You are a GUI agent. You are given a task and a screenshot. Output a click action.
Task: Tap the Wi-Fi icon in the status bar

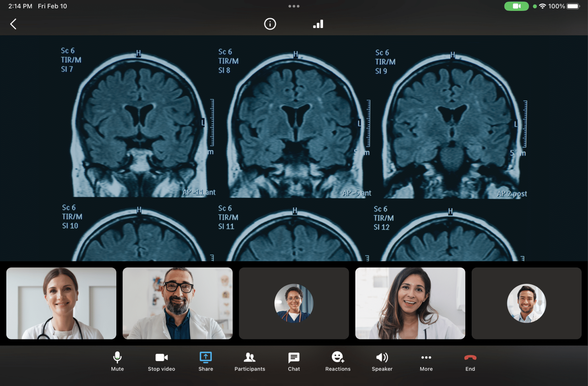tap(542, 6)
